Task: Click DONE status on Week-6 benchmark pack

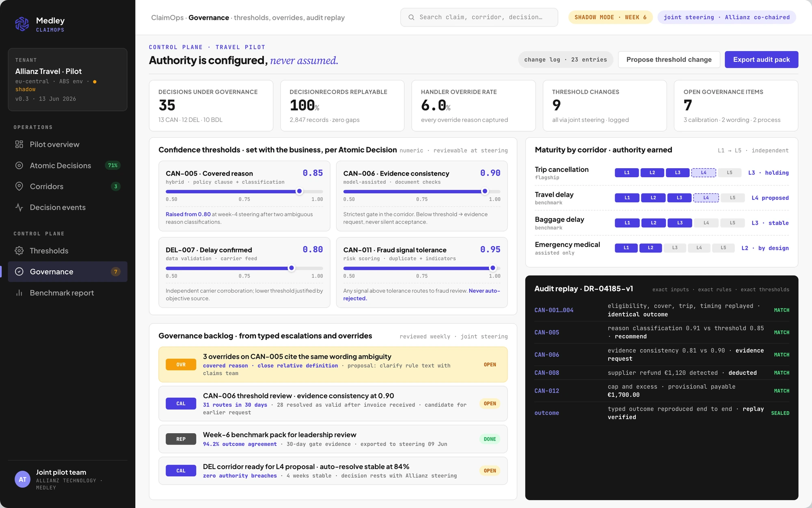Action: (490, 439)
